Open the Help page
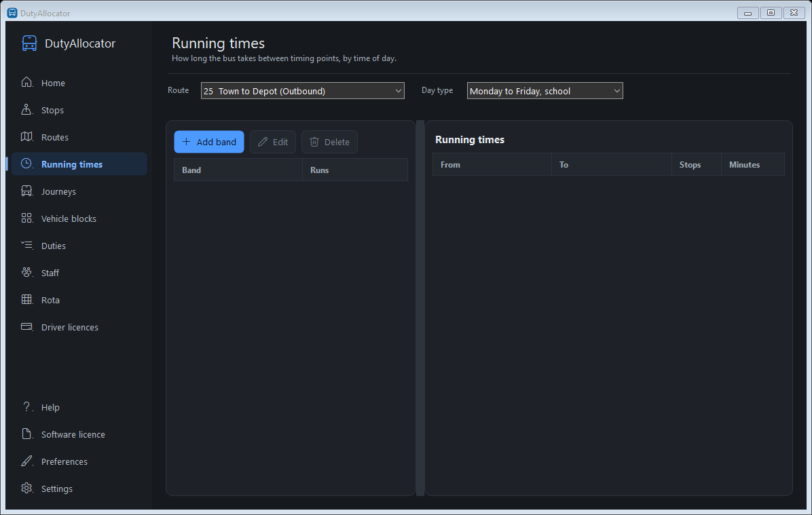The width and height of the screenshot is (812, 515). click(79, 407)
